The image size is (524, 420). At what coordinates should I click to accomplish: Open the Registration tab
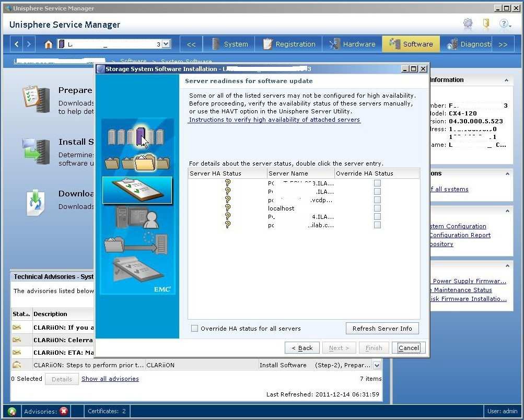tap(289, 44)
